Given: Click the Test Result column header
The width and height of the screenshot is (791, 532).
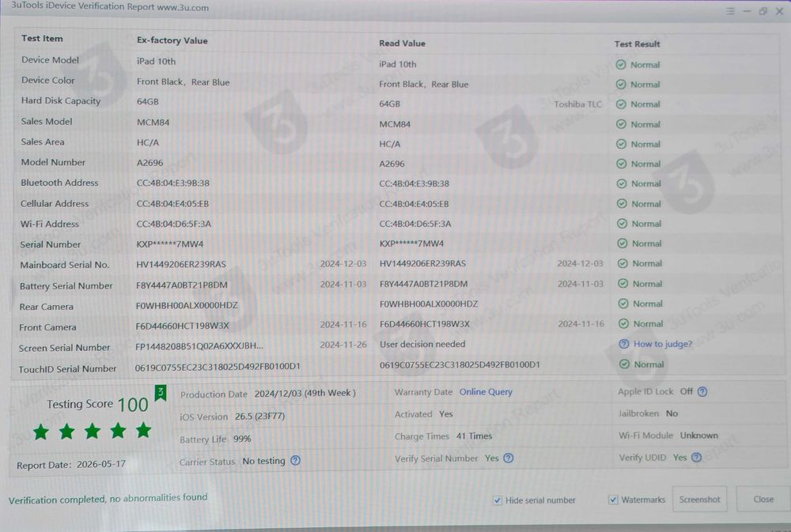Looking at the screenshot, I should (x=637, y=43).
